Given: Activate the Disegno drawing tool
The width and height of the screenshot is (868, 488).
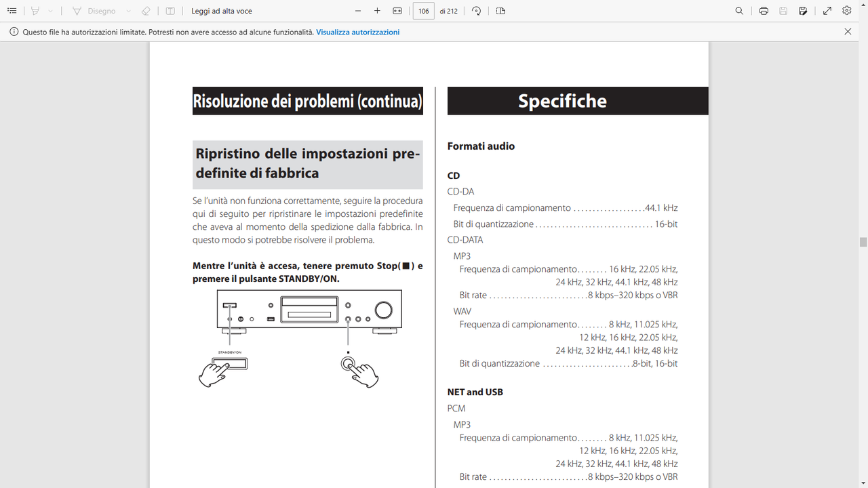Looking at the screenshot, I should click(94, 11).
